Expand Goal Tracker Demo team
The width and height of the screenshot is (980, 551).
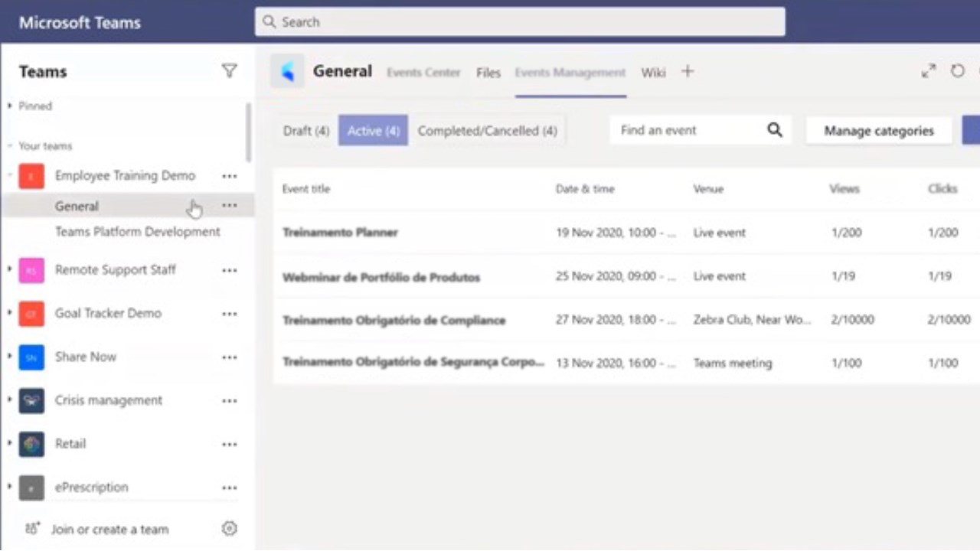(x=10, y=313)
